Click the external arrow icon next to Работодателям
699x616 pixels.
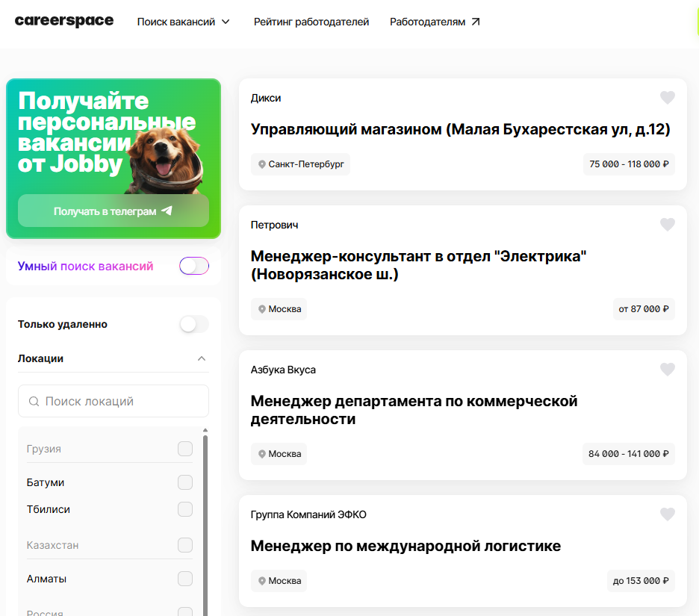pyautogui.click(x=476, y=22)
